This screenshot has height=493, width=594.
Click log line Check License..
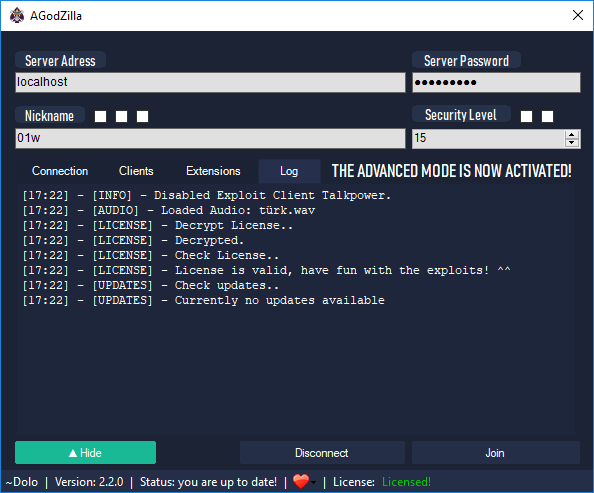(151, 255)
